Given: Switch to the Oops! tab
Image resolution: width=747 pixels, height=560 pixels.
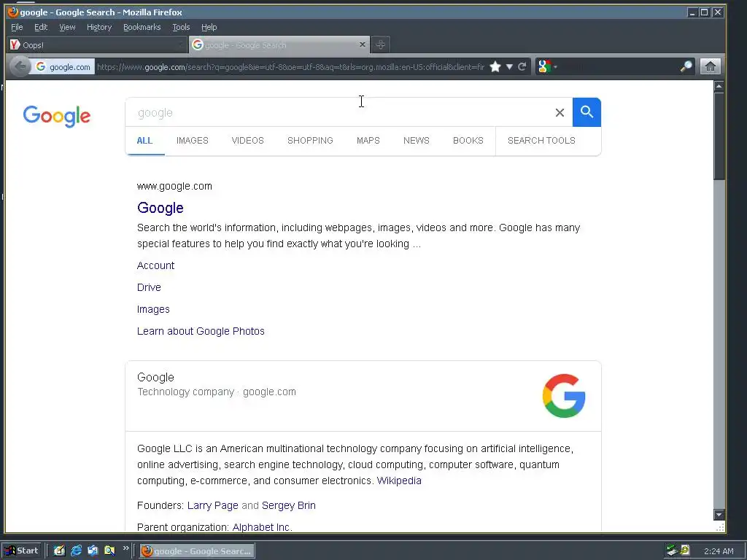Looking at the screenshot, I should (97, 44).
